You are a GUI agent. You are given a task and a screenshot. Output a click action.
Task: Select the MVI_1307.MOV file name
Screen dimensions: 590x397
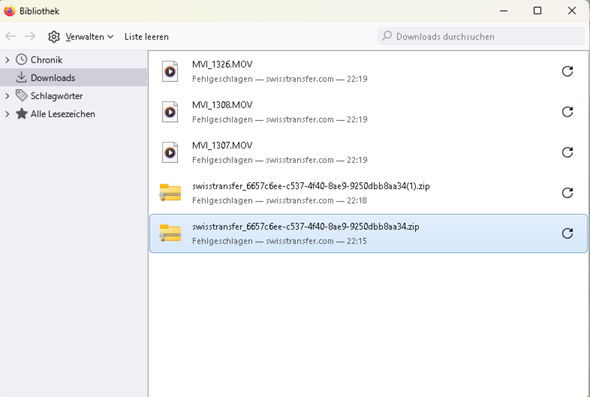pos(222,146)
